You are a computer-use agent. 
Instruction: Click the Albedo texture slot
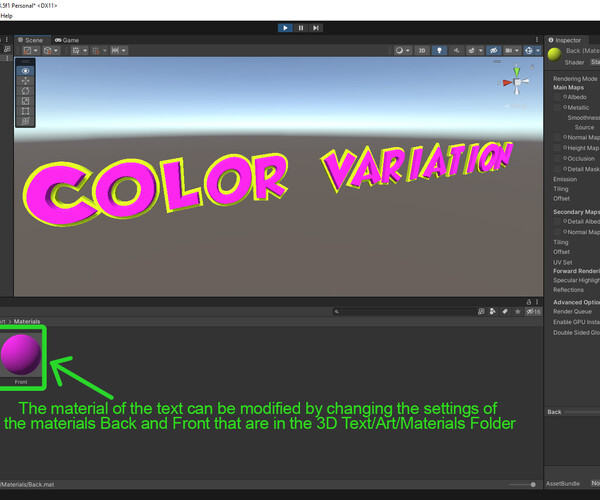[x=557, y=97]
